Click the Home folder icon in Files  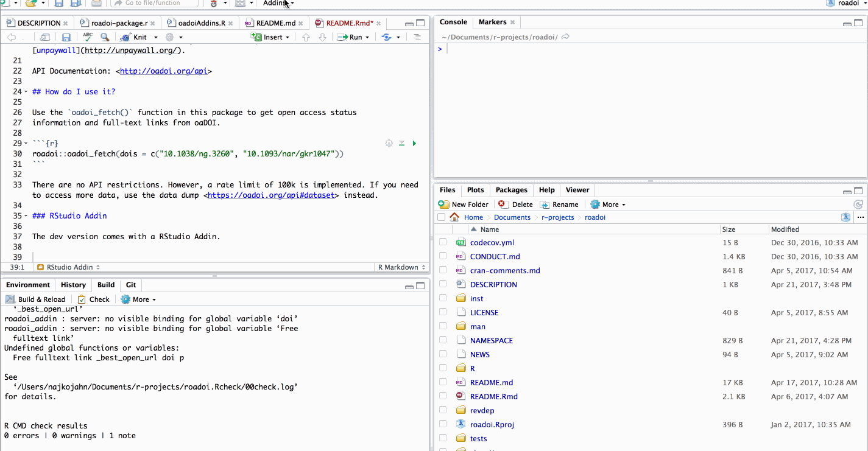pos(454,217)
